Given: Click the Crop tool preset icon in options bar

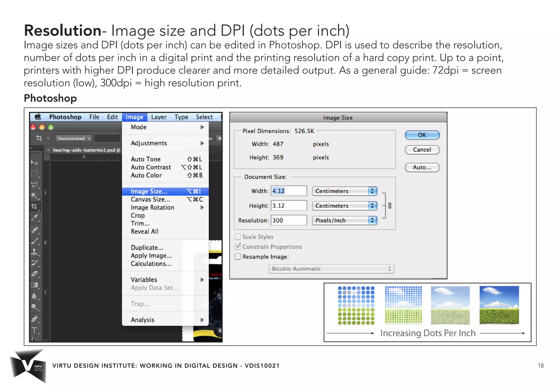Looking at the screenshot, I should (39, 138).
